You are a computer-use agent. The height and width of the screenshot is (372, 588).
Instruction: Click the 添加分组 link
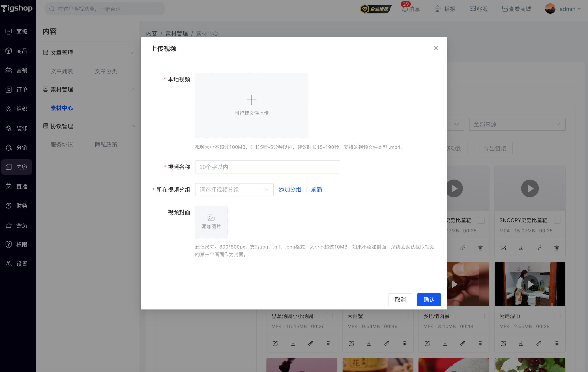point(290,190)
